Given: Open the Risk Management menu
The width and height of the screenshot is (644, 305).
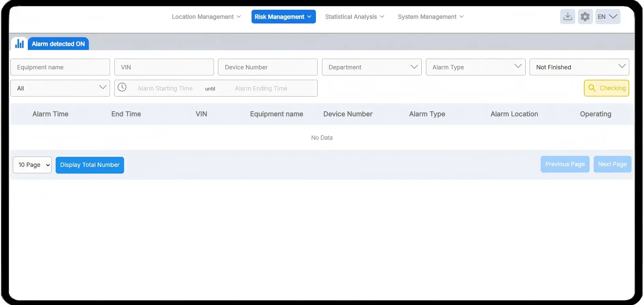Looking at the screenshot, I should pos(283,17).
